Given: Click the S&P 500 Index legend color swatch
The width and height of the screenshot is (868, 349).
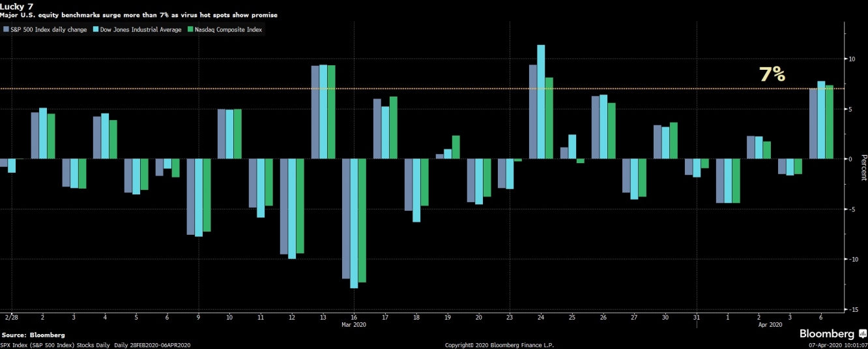Looking at the screenshot, I should pos(6,29).
